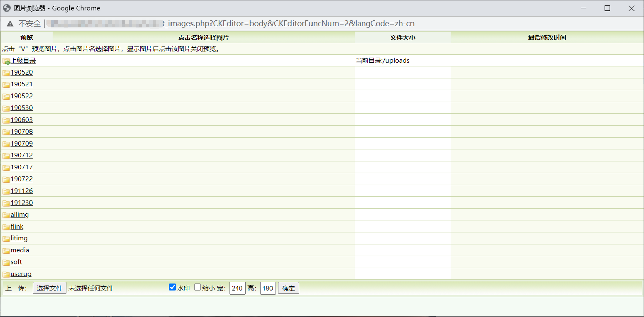Open the 190708 folder link

point(22,131)
